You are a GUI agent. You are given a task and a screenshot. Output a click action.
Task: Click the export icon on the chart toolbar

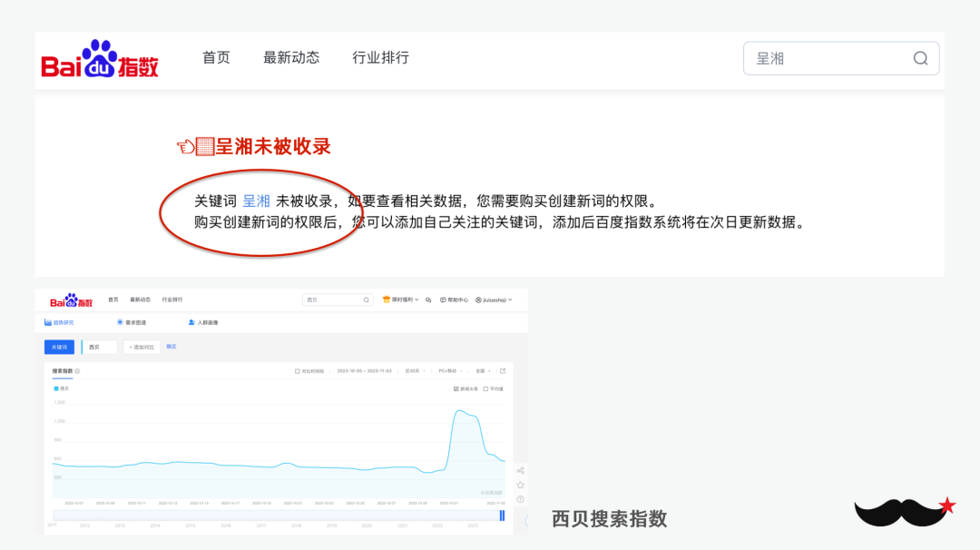[503, 370]
